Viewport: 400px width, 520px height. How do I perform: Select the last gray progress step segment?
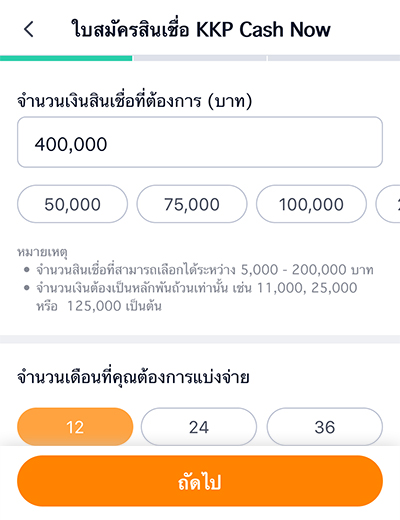334,58
